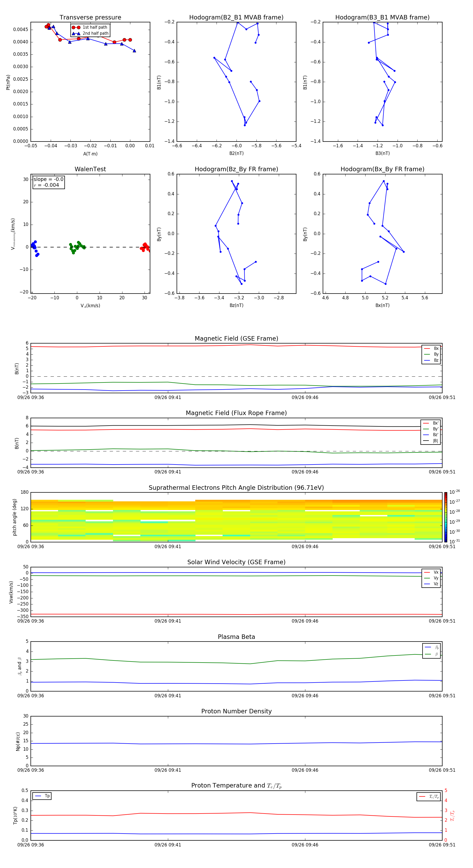Click the "Bx'" legend entry in Flux Rope panel

(x=431, y=423)
